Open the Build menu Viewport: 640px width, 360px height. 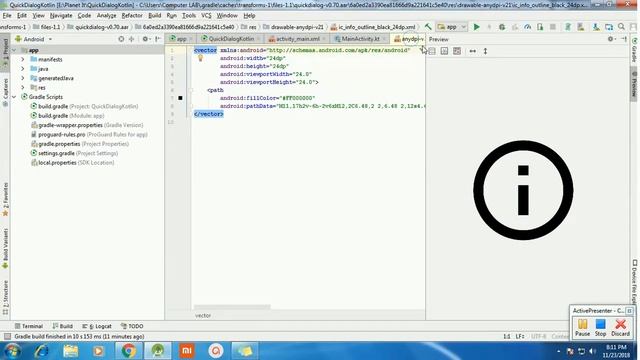(x=154, y=16)
